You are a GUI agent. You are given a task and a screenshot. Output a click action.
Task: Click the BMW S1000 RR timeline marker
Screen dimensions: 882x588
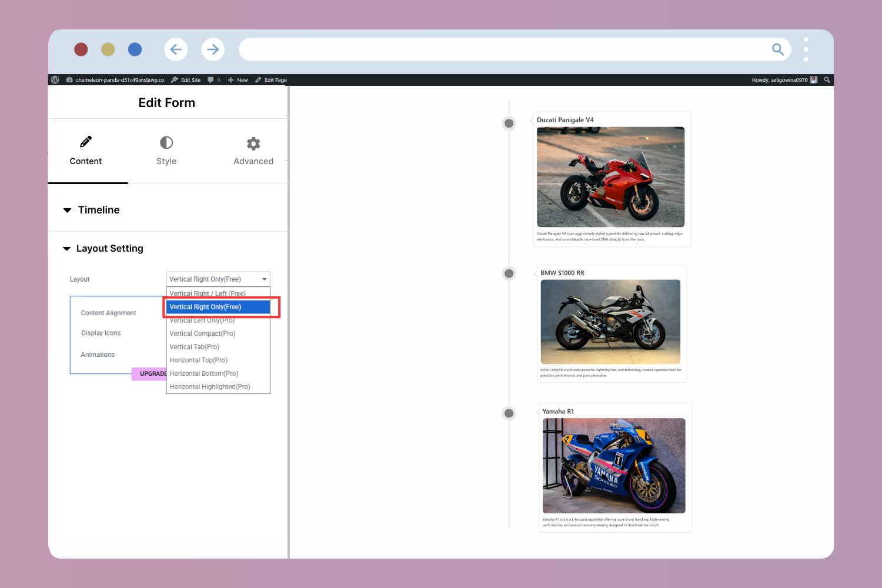tap(509, 273)
